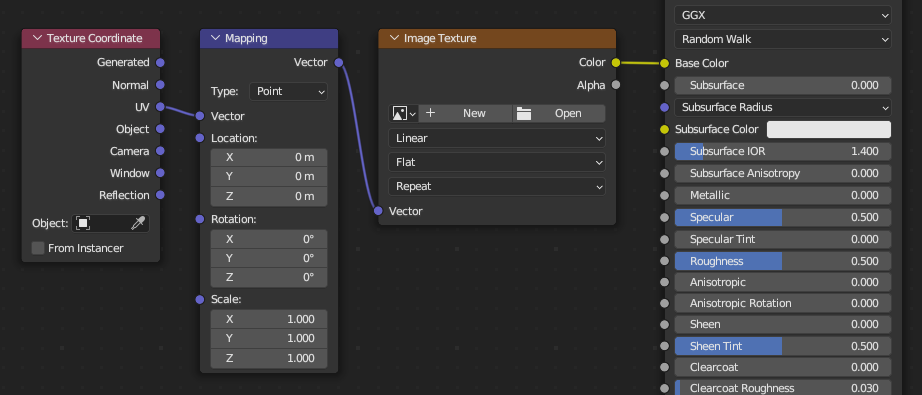Viewport: 922px width, 395px height.
Task: Click the Subsurface Anisotropy field
Action: (783, 173)
